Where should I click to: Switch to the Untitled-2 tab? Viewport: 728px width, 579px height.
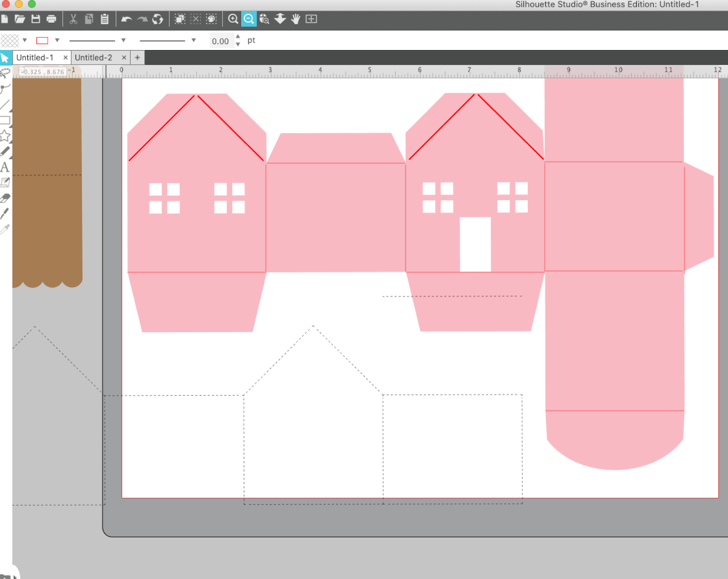93,57
